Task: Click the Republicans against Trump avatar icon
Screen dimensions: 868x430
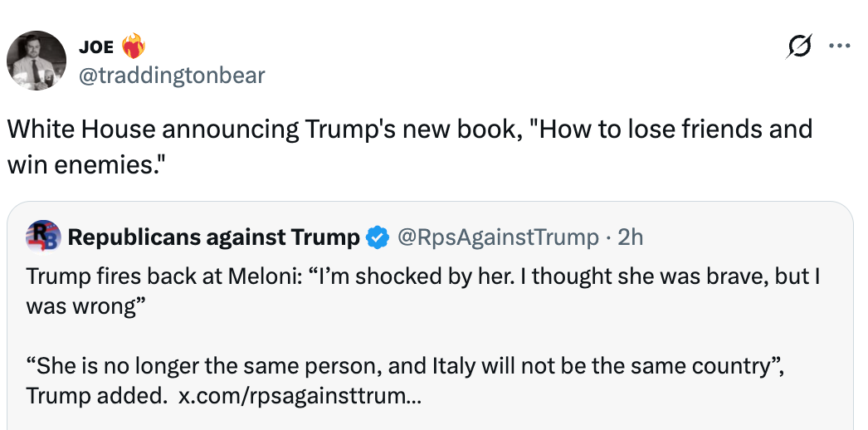Action: click(44, 237)
